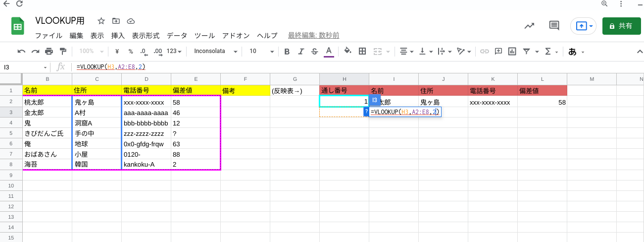
Task: Open the ヘルプ menu
Action: 267,36
